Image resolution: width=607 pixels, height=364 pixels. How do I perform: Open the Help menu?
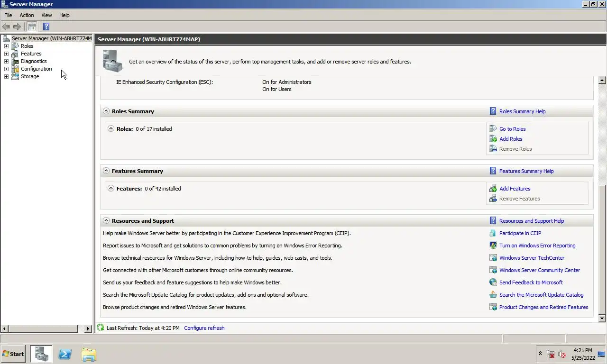(64, 15)
